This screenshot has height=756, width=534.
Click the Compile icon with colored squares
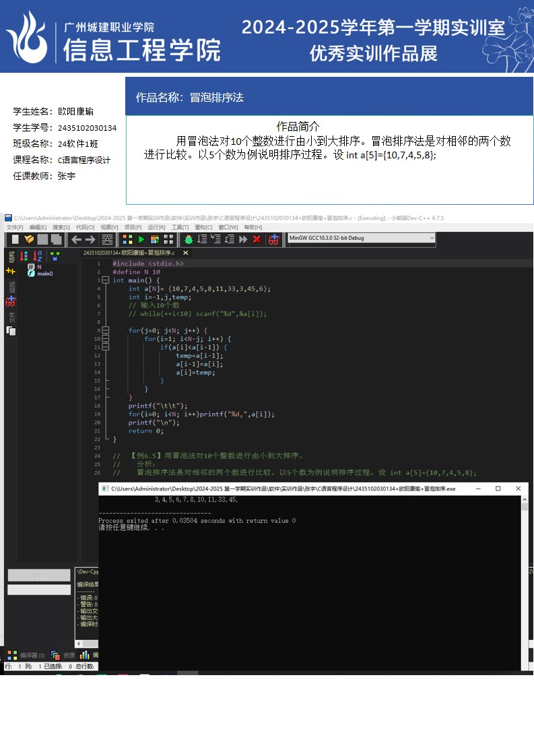pyautogui.click(x=127, y=239)
